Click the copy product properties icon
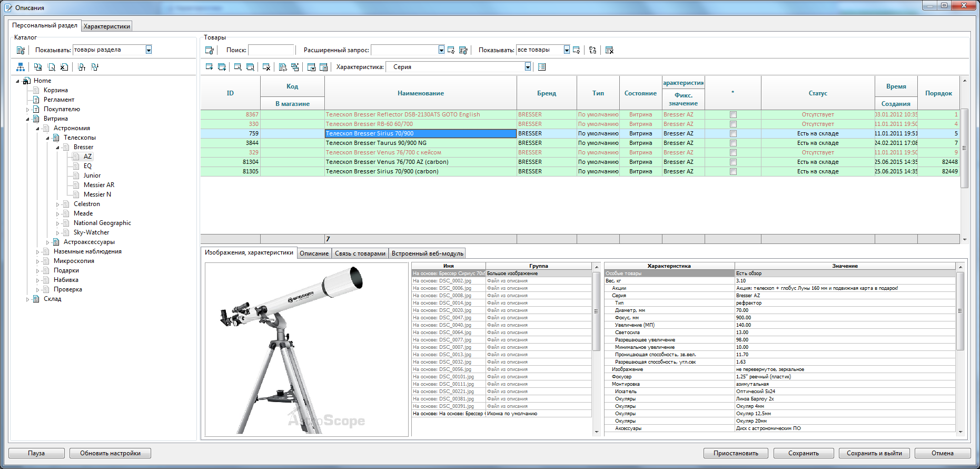 click(x=283, y=67)
